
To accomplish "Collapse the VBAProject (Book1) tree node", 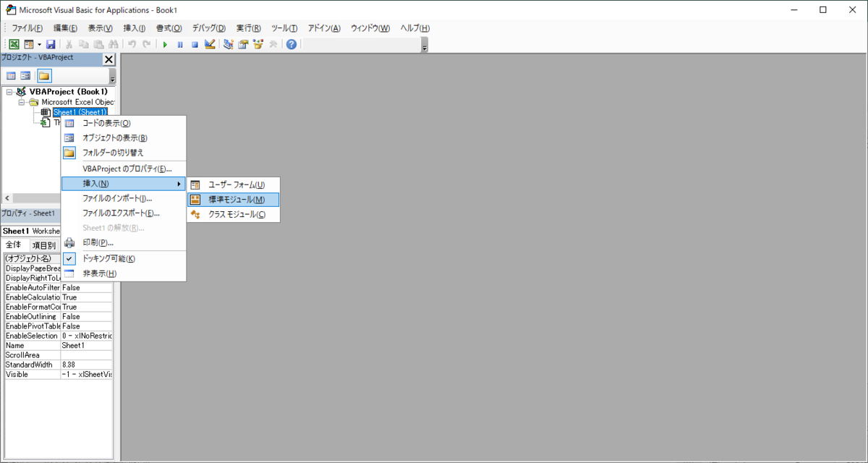I will pyautogui.click(x=9, y=92).
